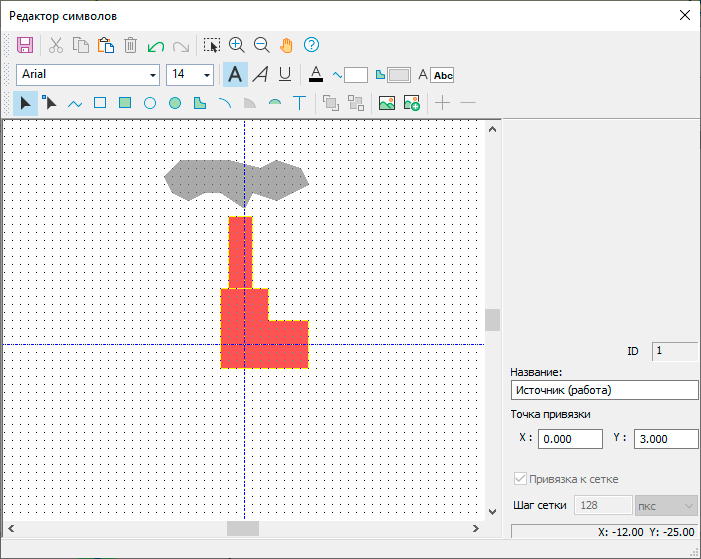Activate the Pan hand tool
Viewport: 701px width, 559px height.
tap(286, 45)
